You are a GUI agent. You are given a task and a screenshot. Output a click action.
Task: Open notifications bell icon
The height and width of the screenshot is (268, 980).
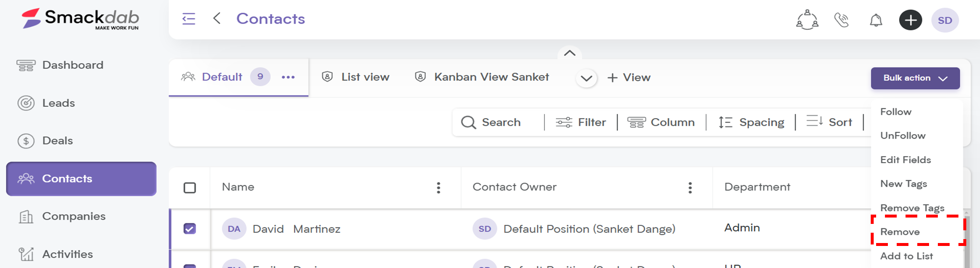876,20
